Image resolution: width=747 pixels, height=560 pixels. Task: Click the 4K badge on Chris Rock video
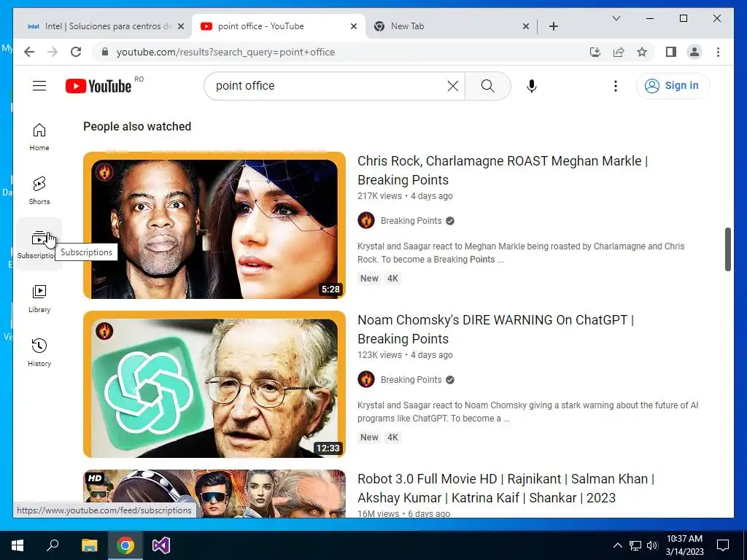pos(392,279)
